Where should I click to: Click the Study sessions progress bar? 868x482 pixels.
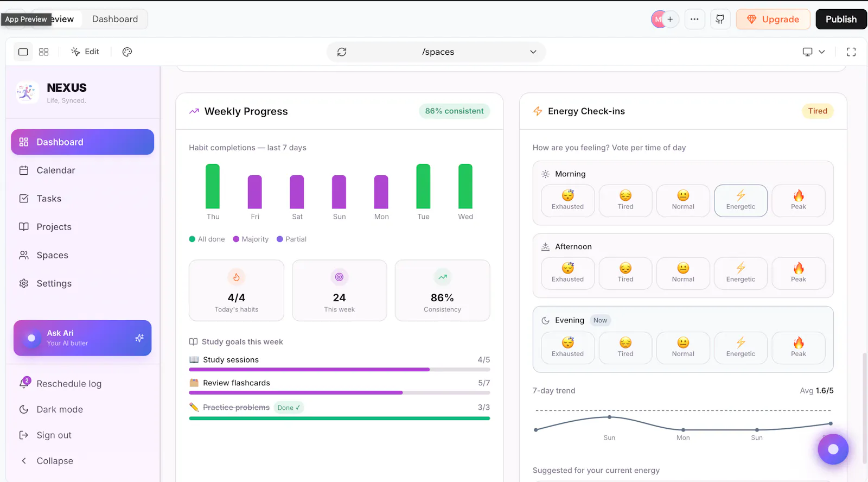pyautogui.click(x=340, y=370)
